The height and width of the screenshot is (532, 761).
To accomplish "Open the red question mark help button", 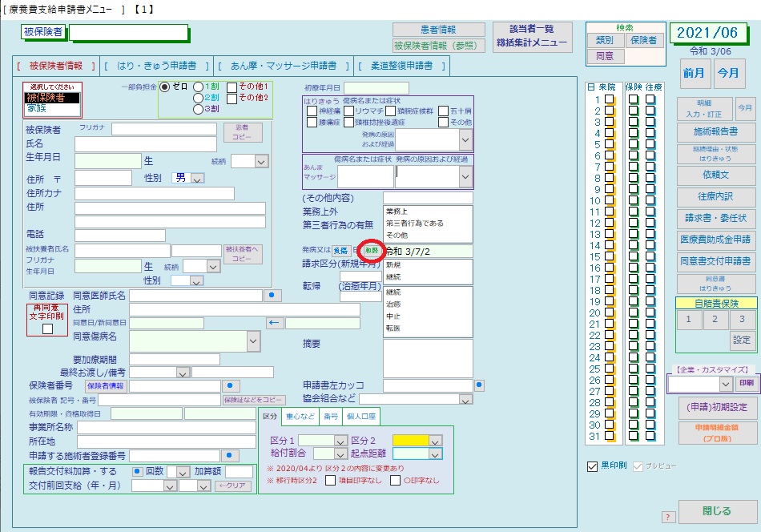I will 668,517.
